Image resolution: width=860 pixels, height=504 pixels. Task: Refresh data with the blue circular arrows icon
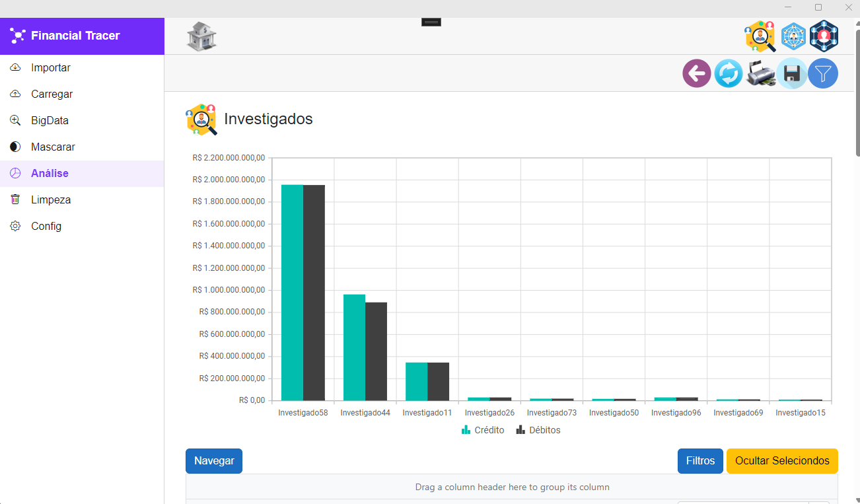[x=729, y=73]
